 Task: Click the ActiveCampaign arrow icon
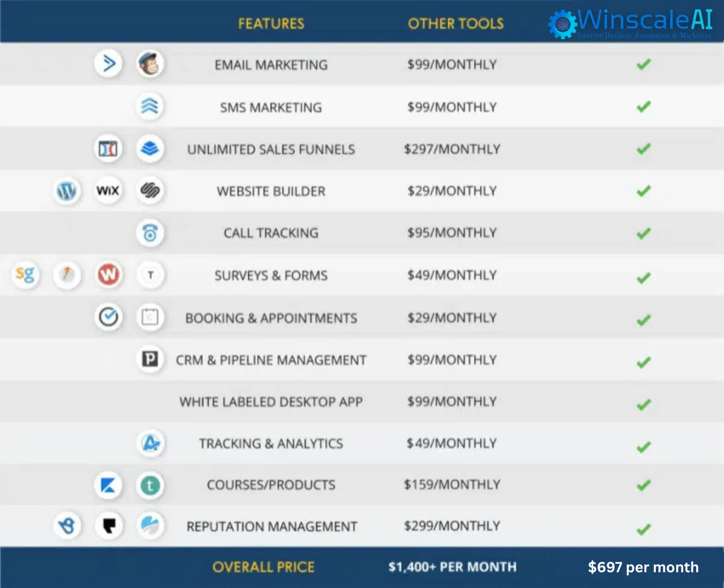109,64
